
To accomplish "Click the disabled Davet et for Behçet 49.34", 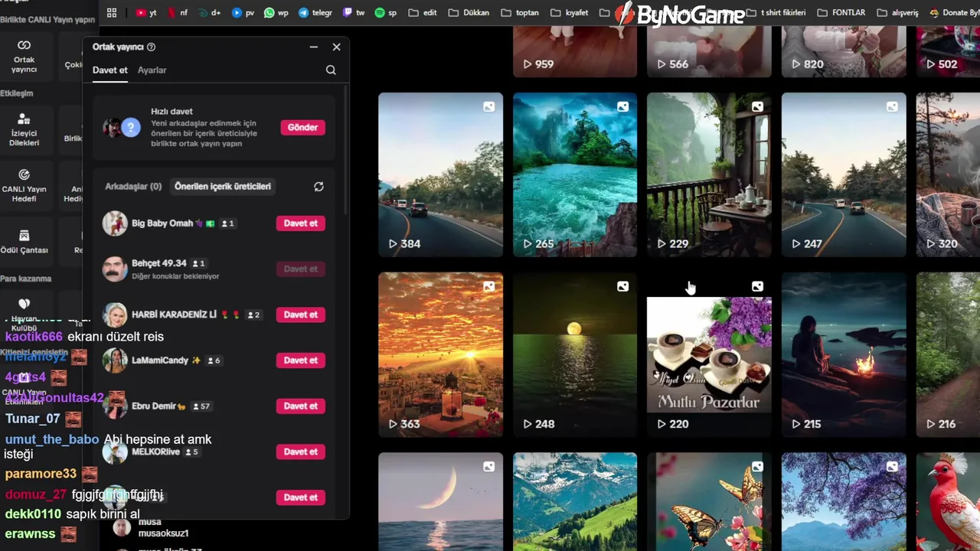I will click(x=300, y=269).
